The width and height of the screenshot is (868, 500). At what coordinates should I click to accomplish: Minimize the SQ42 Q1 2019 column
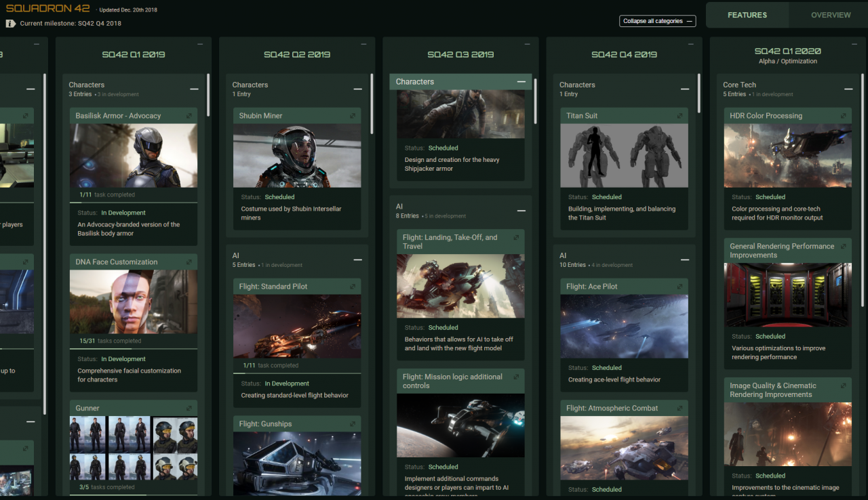[x=200, y=45]
